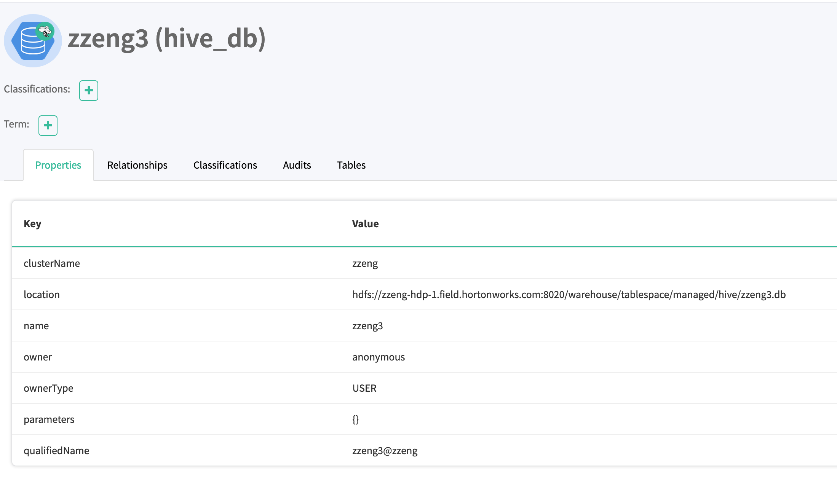Add a glossary term with the plus button

pyautogui.click(x=48, y=126)
